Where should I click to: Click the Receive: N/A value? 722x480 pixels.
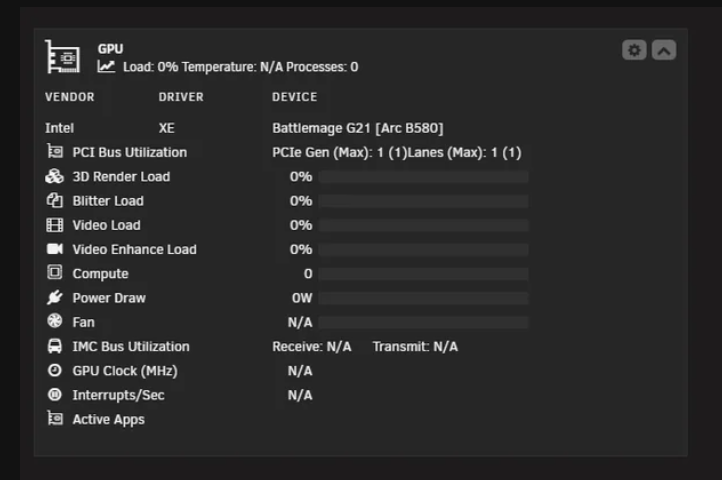[x=312, y=347]
